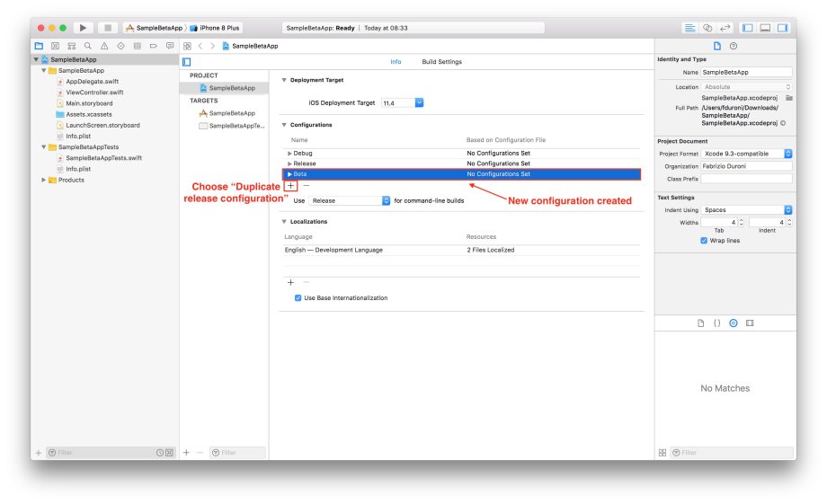Screen dimensions: 827x504
Task: Expand the Products folder
Action: pyautogui.click(x=43, y=180)
